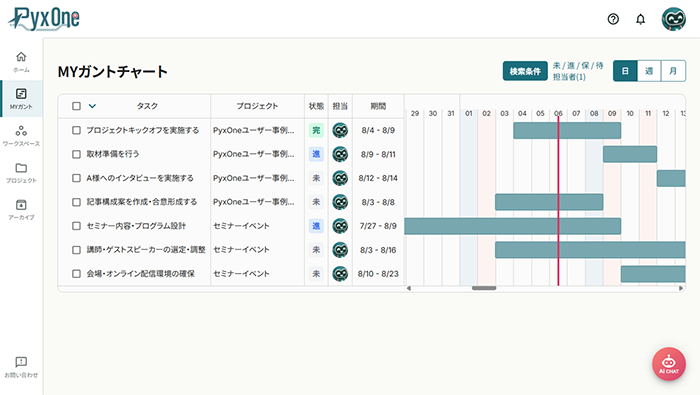Click the gantt bar for 講師・ゲストスピーカーの選定・調整
Image resolution: width=700 pixels, height=395 pixels.
coord(590,249)
